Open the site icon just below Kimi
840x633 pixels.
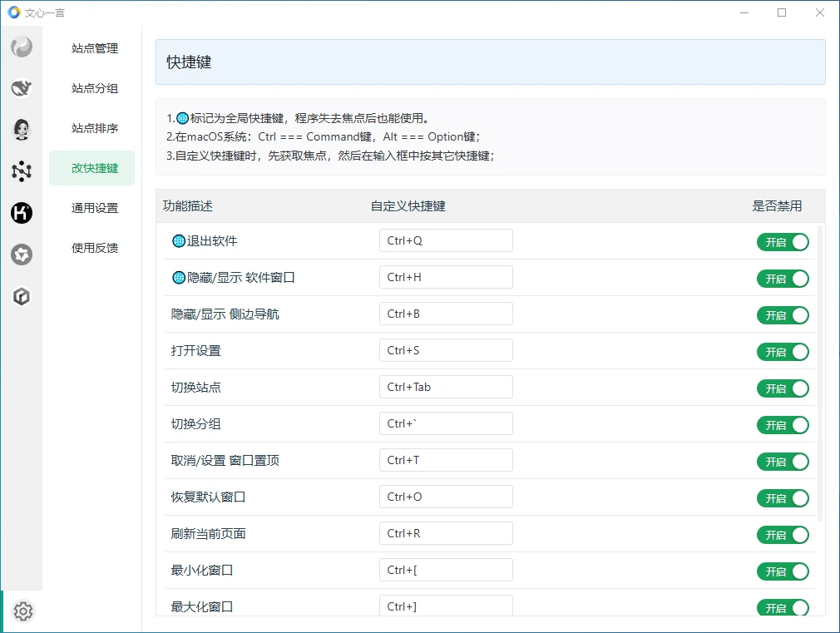[x=22, y=255]
